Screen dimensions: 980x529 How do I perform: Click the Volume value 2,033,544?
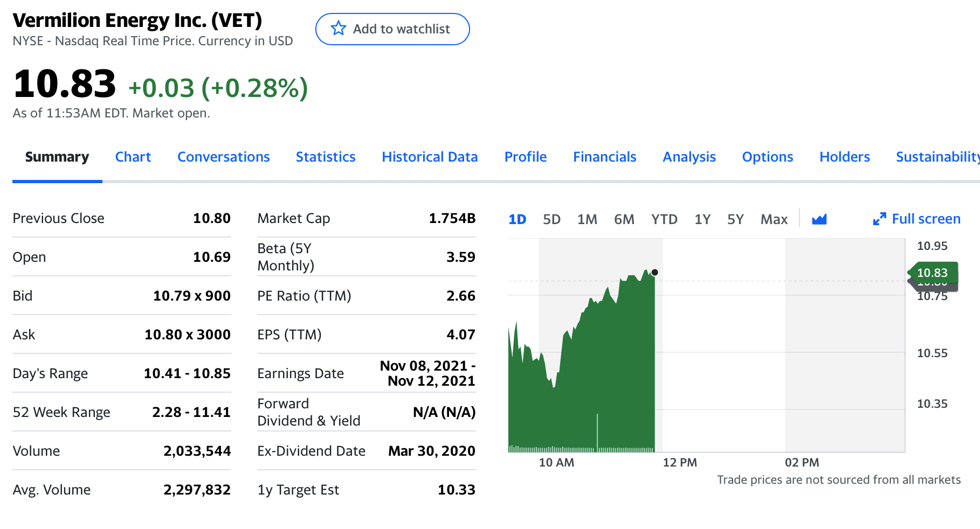197,451
